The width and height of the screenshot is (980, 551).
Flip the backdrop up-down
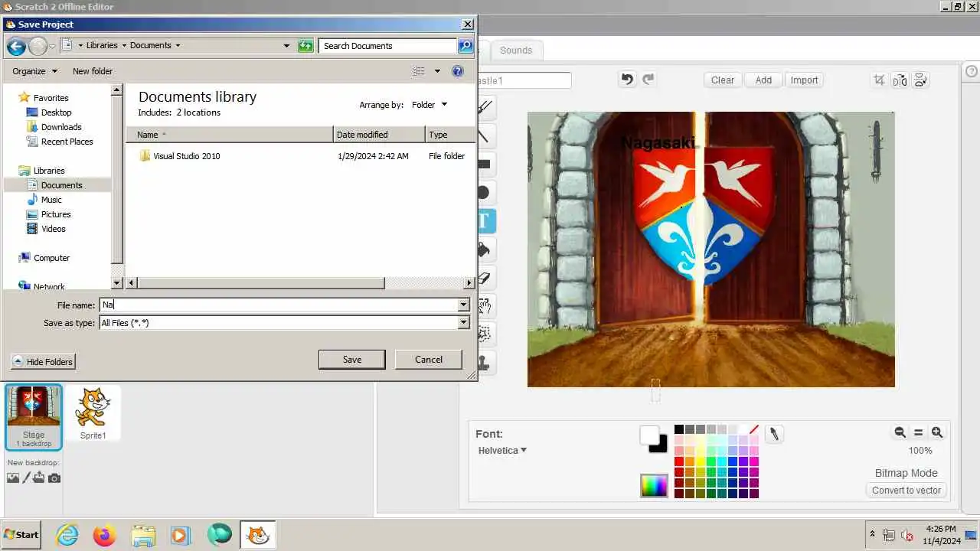click(921, 80)
